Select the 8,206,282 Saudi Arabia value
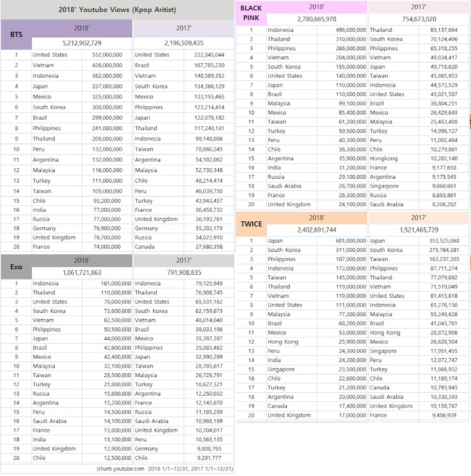 [444, 205]
